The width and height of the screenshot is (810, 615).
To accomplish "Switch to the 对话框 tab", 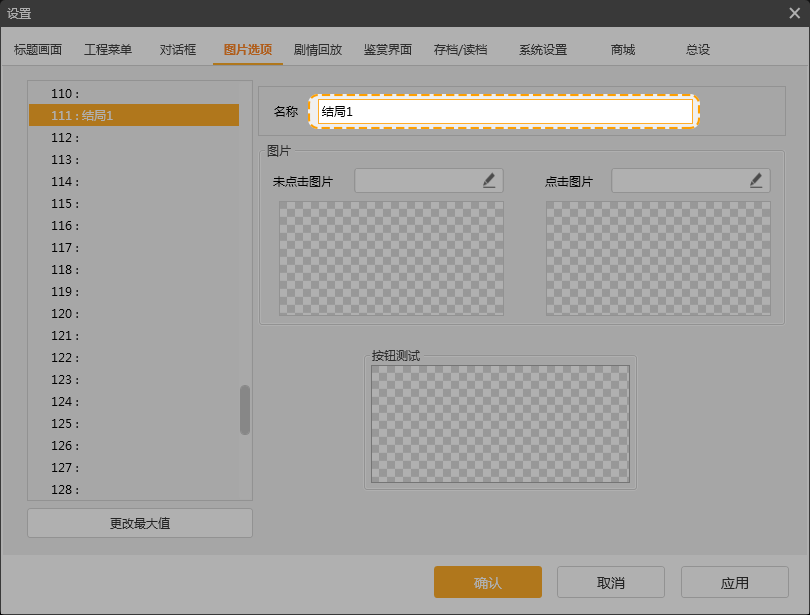I will coord(176,48).
